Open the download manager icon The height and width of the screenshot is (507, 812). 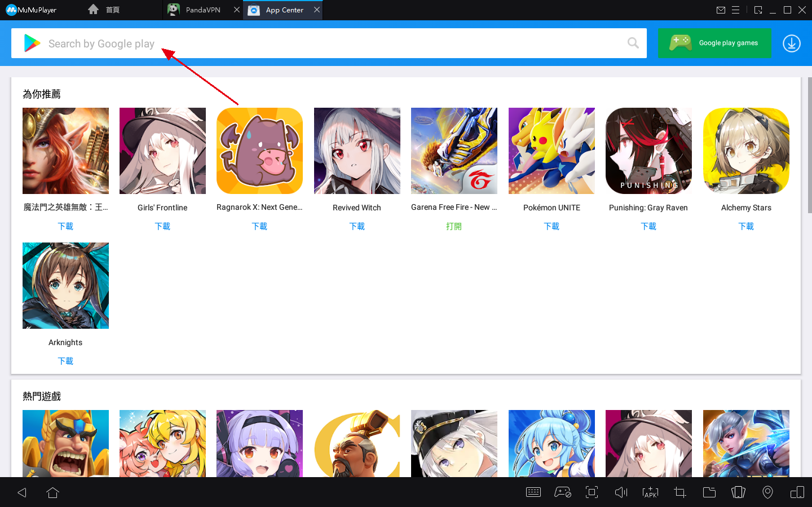pos(792,43)
